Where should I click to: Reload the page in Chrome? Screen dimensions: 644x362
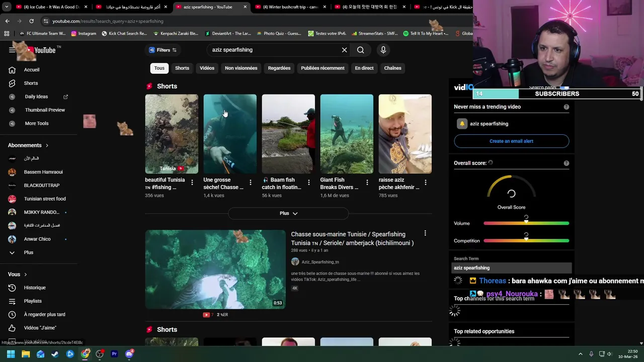point(31,21)
